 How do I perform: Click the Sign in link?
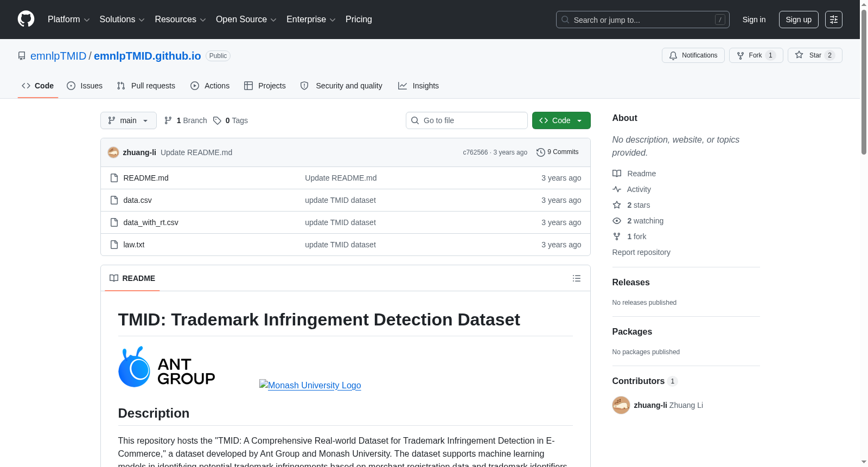click(754, 20)
